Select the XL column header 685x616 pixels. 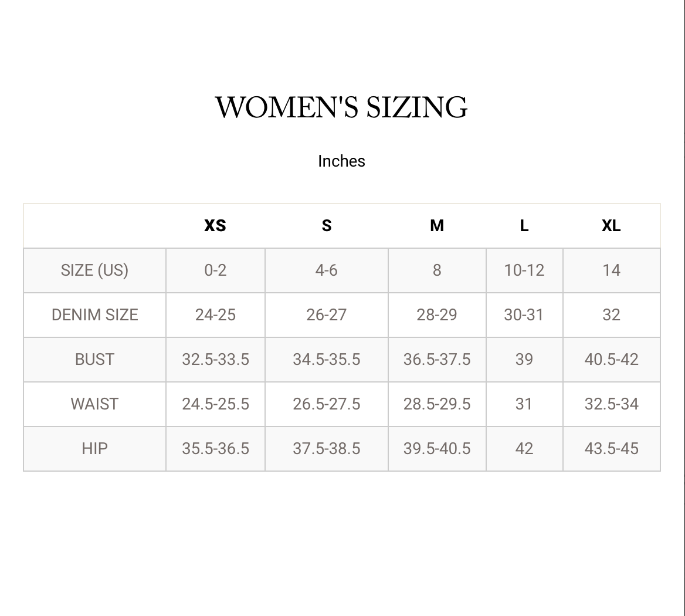[x=611, y=226]
